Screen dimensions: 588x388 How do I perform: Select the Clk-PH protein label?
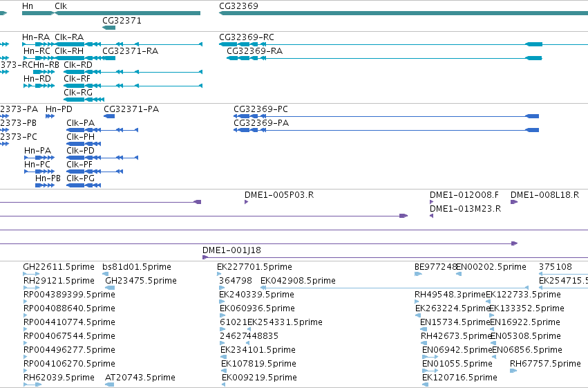click(81, 137)
